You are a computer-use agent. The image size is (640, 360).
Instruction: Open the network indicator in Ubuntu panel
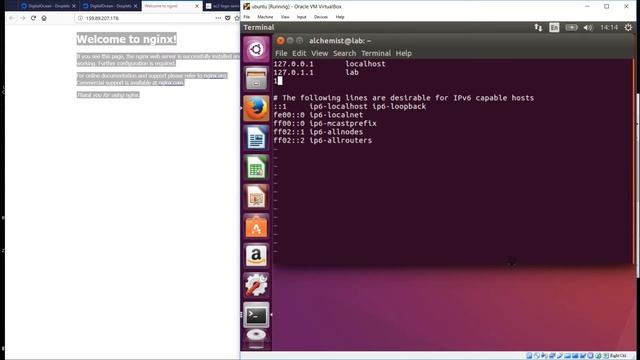pos(538,27)
